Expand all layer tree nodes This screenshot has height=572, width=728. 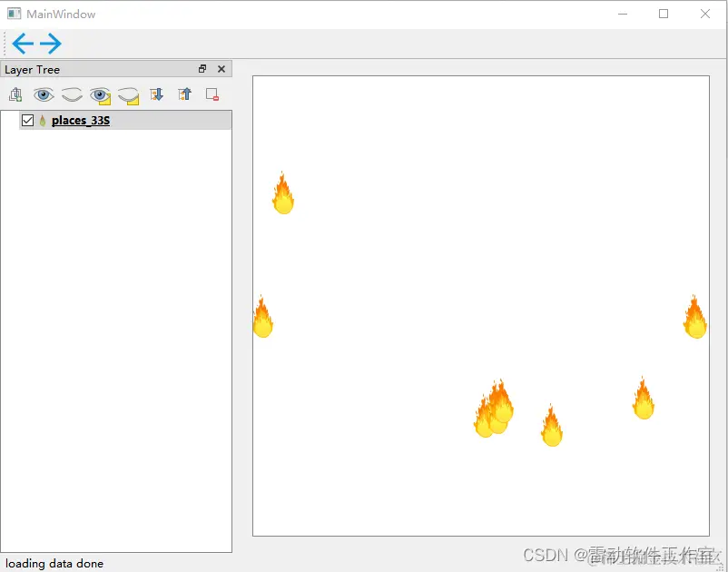coord(156,94)
